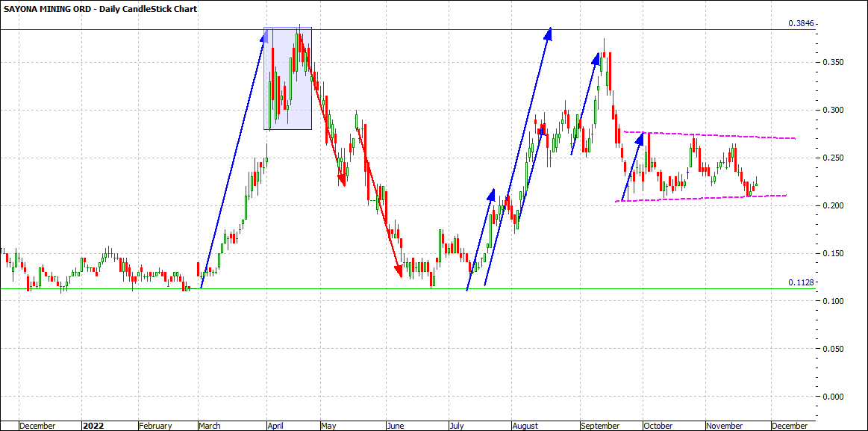Click the 0.050 price axis label
This screenshot has width=868, height=431.
point(832,348)
